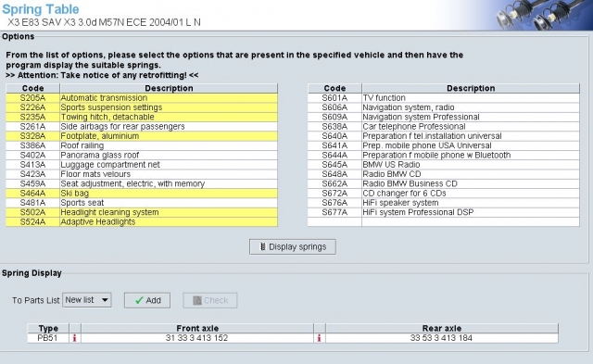Click the red info icon for front axle
The image size is (593, 364).
[74, 338]
